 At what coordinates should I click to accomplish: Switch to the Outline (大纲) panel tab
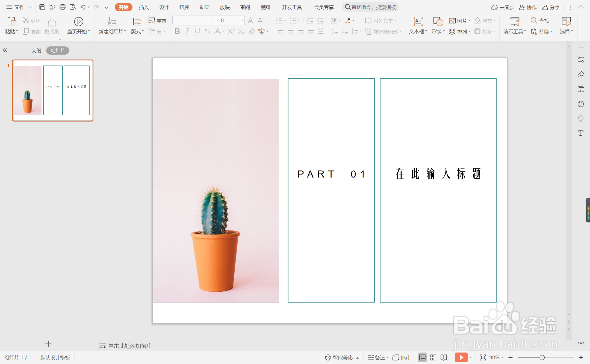pos(36,51)
